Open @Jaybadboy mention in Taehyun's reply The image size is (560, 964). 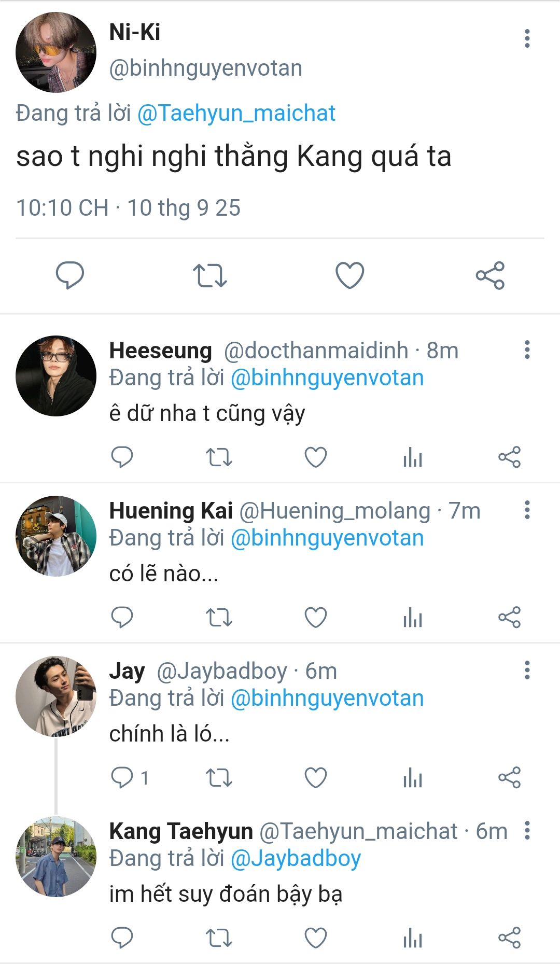[x=296, y=859]
